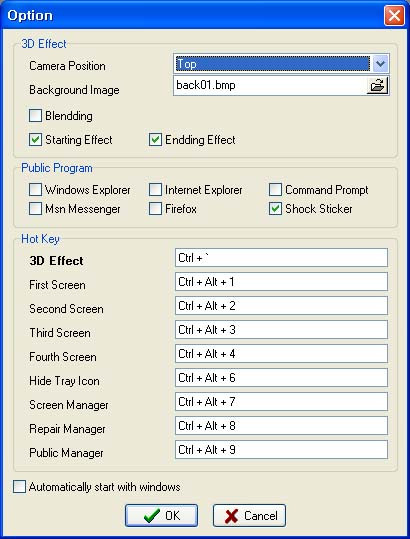Tick the Internet Explorer checkbox
410x539 pixels.
(x=155, y=190)
